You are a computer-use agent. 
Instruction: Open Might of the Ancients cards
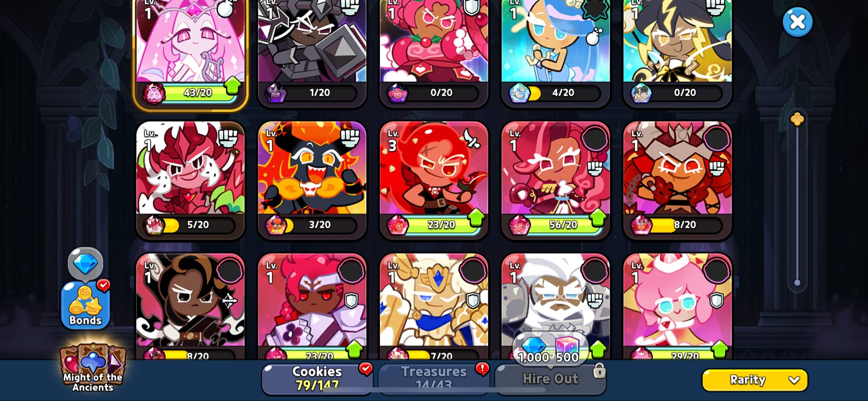coord(93,368)
